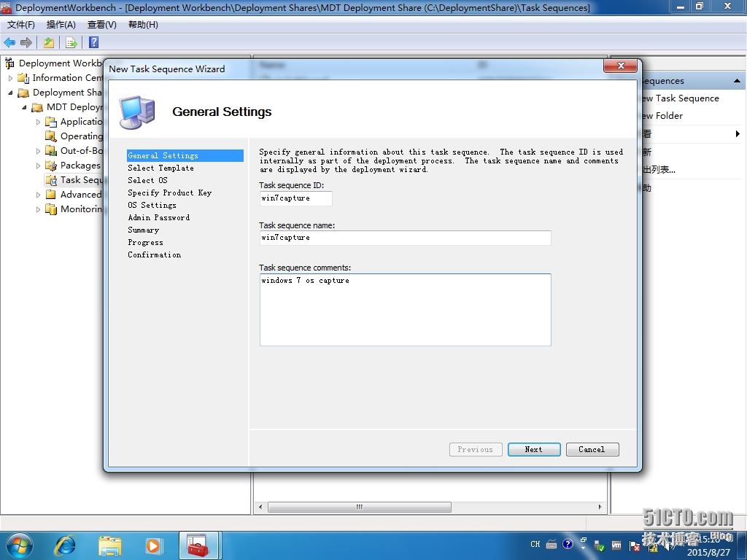Expand the Applications tree node
747x560 pixels.
coord(38,122)
